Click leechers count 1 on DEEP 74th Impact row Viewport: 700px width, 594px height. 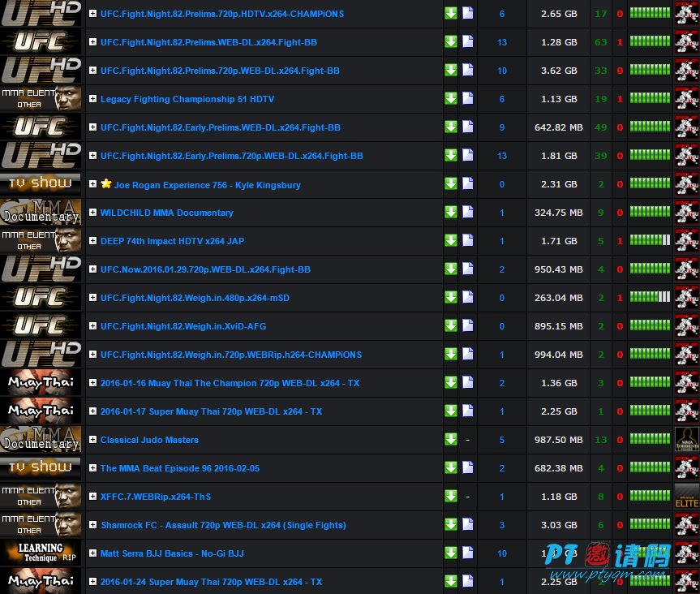point(620,241)
